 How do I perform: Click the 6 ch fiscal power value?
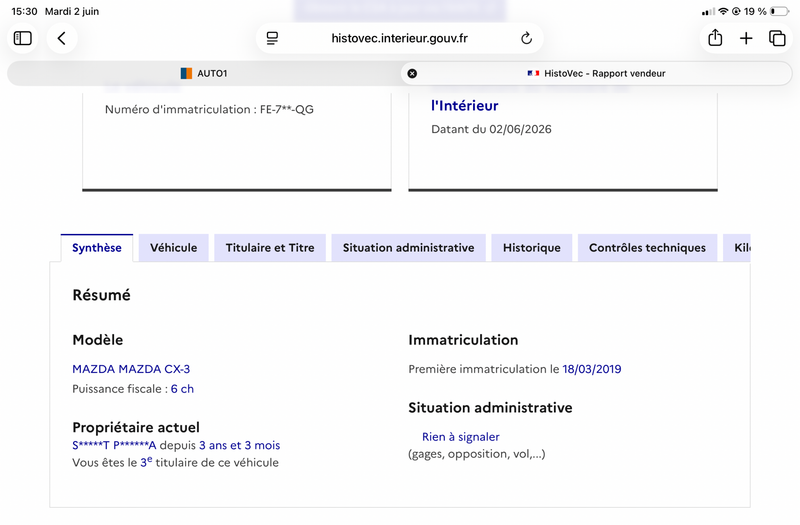pos(182,389)
